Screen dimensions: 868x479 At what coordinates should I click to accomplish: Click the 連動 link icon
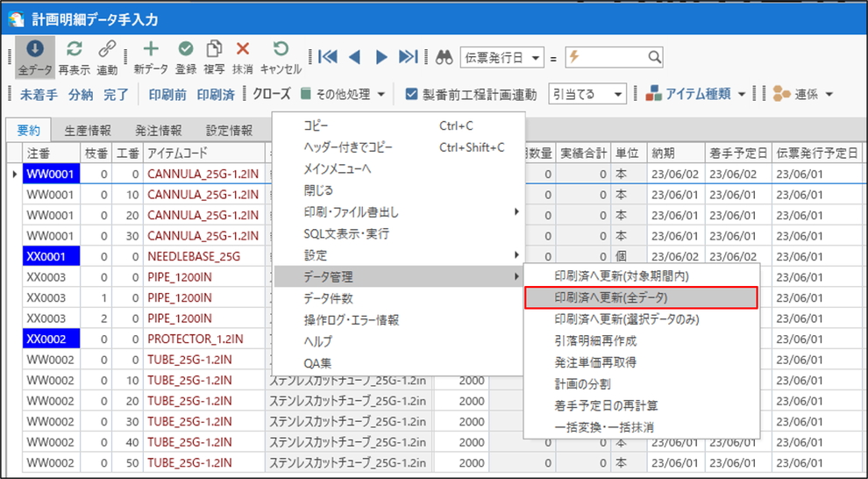[x=107, y=49]
